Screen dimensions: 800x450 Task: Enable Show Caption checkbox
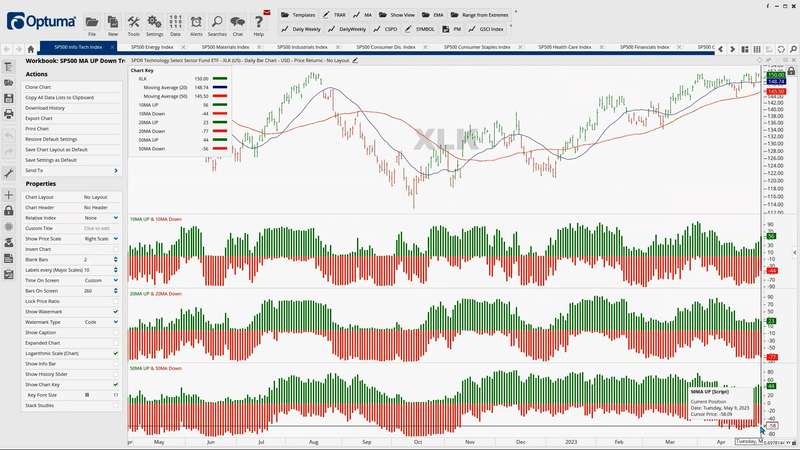coord(116,333)
